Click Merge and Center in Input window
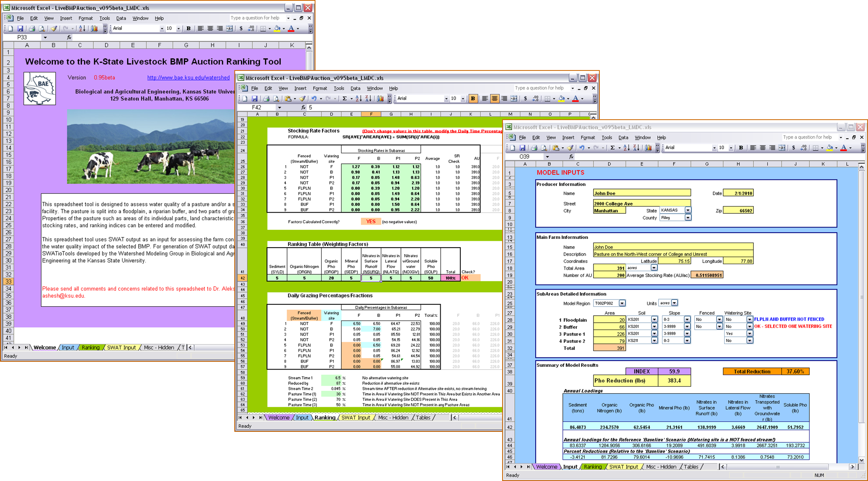868x481 pixels. [782, 148]
